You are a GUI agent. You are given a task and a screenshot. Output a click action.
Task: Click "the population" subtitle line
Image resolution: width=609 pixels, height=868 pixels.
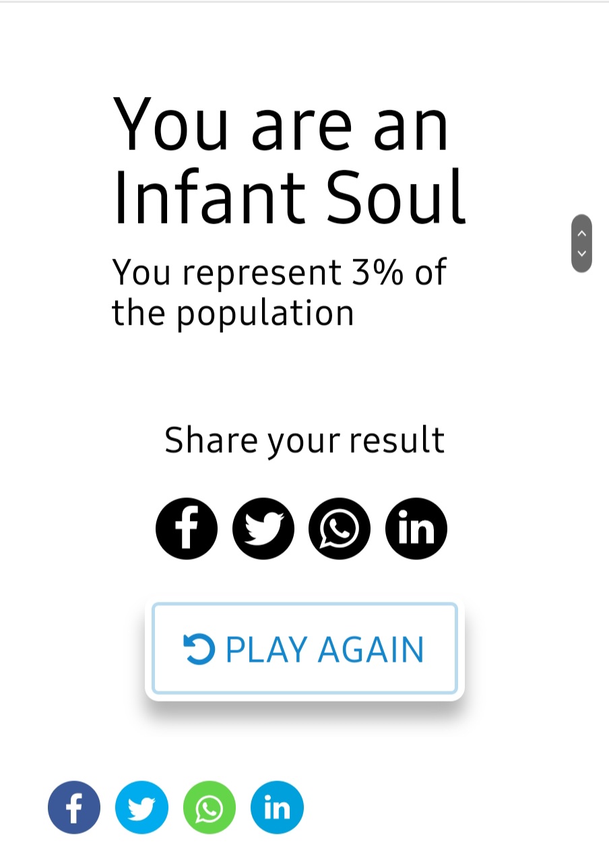tap(233, 313)
